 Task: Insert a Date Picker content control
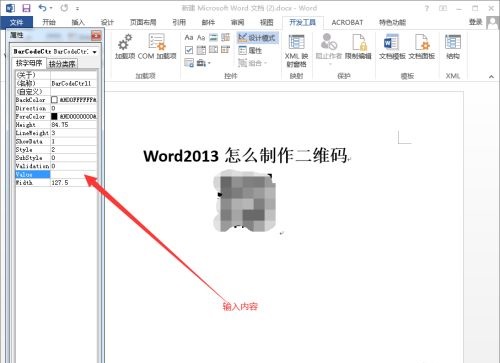(226, 50)
